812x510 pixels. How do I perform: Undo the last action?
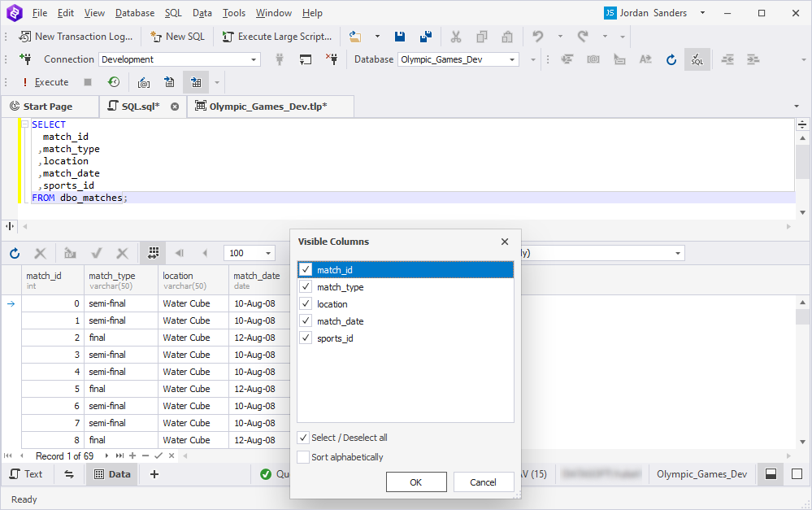point(538,37)
